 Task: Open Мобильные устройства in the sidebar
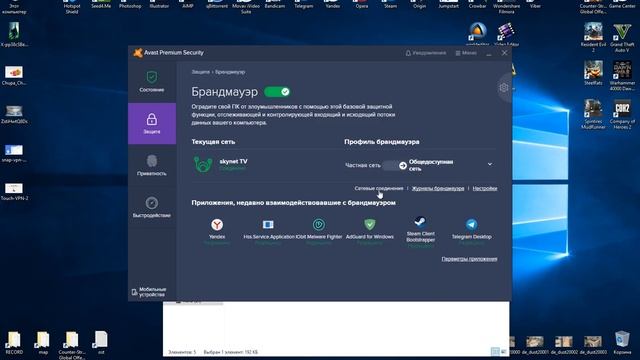pos(149,292)
